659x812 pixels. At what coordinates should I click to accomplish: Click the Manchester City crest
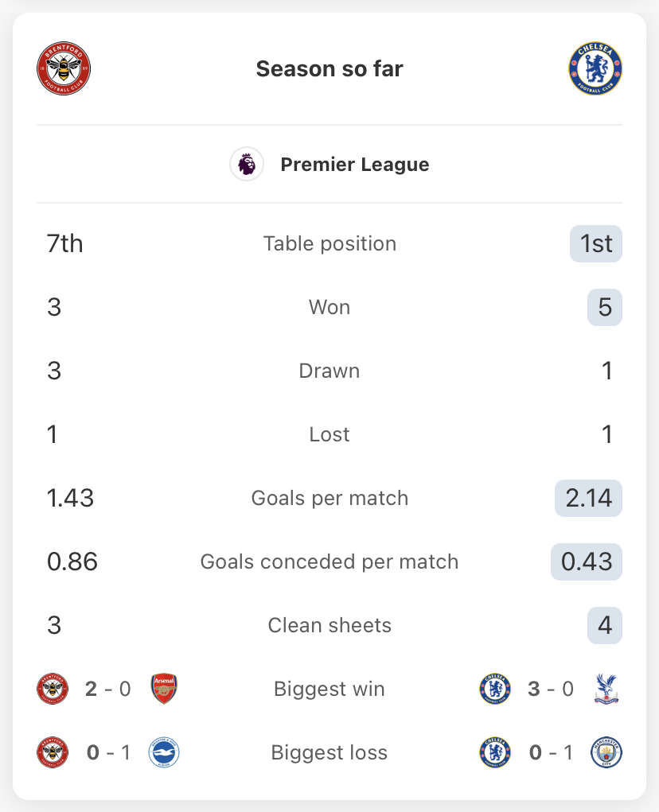click(x=606, y=752)
